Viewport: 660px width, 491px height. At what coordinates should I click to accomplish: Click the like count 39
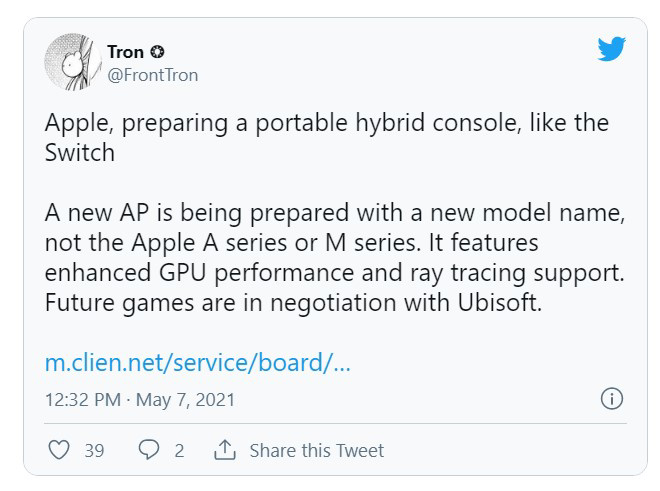pos(94,450)
